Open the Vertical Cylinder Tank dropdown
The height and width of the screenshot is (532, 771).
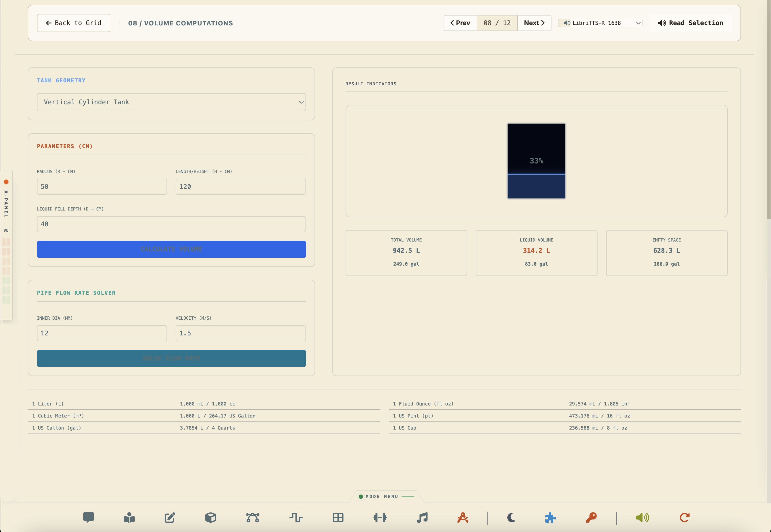point(172,102)
